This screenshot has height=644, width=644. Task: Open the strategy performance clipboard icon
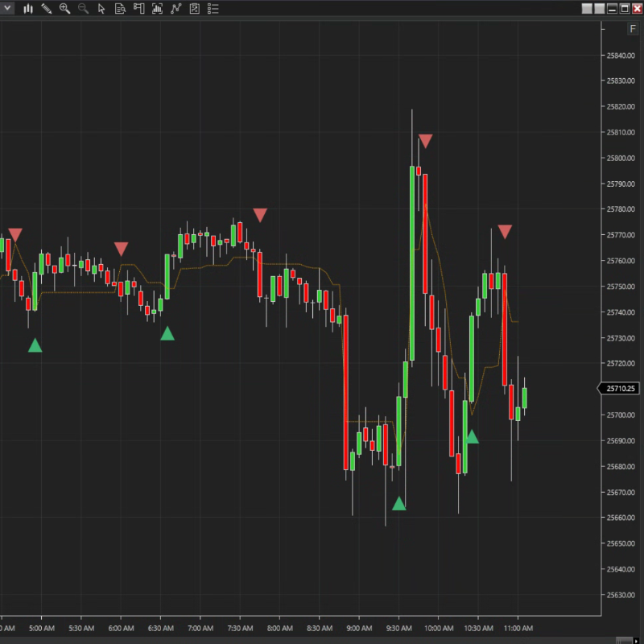point(195,9)
